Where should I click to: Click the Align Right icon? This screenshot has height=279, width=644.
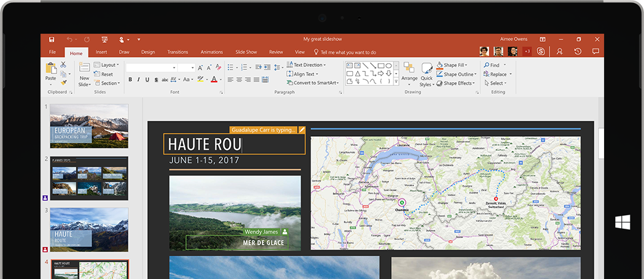point(247,80)
